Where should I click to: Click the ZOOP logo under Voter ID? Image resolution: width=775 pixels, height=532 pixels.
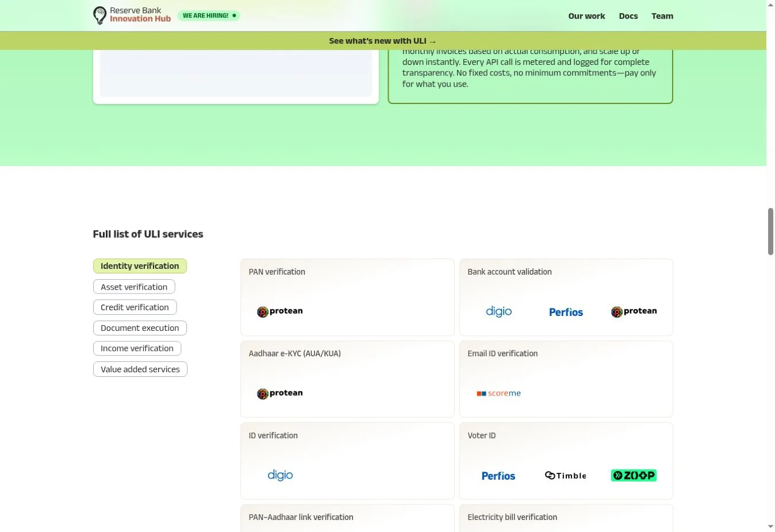pos(634,476)
